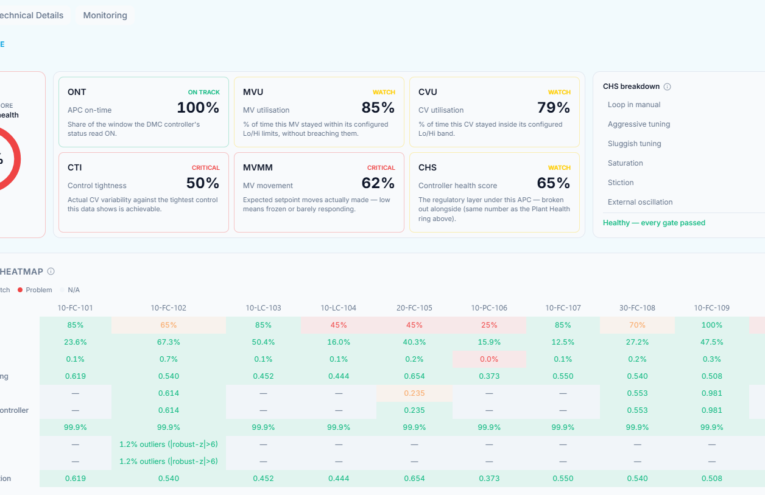Image resolution: width=765 pixels, height=495 pixels.
Task: Click the 23.6% heatmap cell
Action: pyautogui.click(x=75, y=342)
